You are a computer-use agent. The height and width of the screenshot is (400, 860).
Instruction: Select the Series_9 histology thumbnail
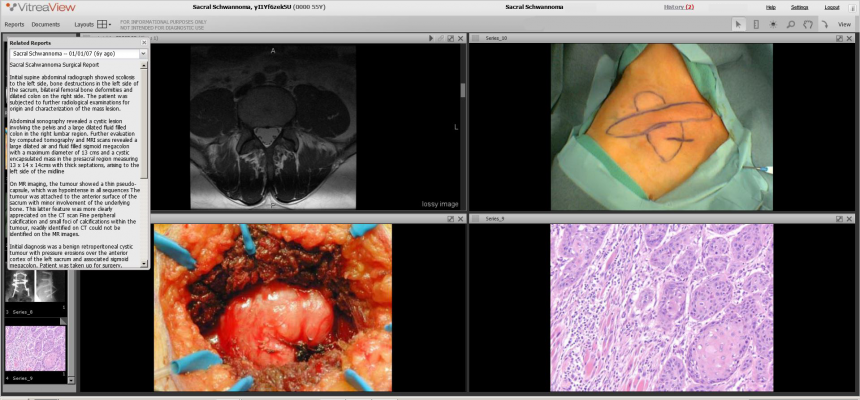pos(35,350)
